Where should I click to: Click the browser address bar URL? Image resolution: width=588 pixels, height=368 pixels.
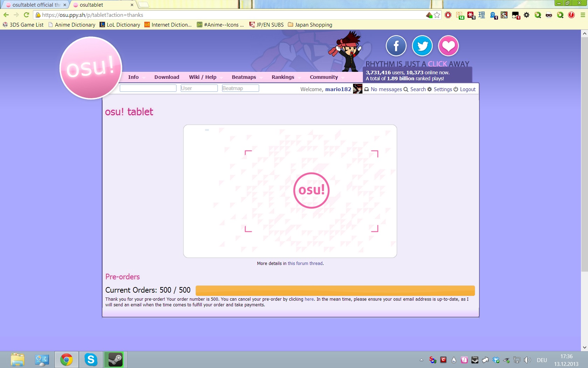tap(92, 15)
